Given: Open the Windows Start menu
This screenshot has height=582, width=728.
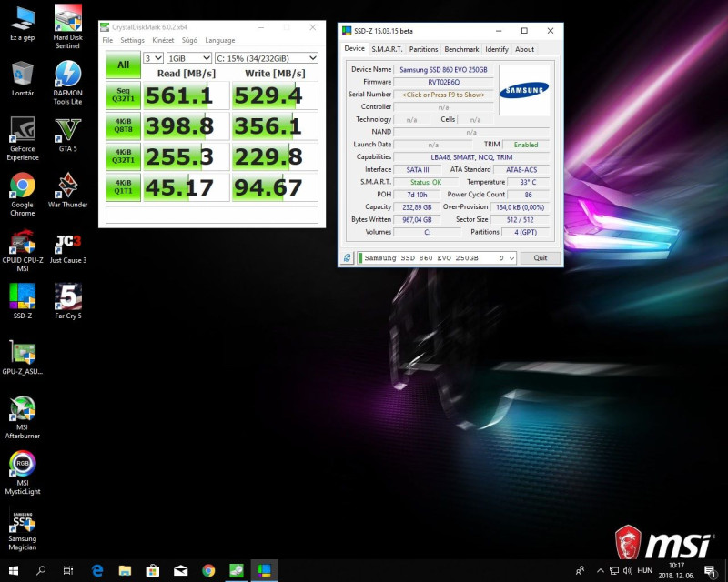Looking at the screenshot, I should pyautogui.click(x=13, y=570).
